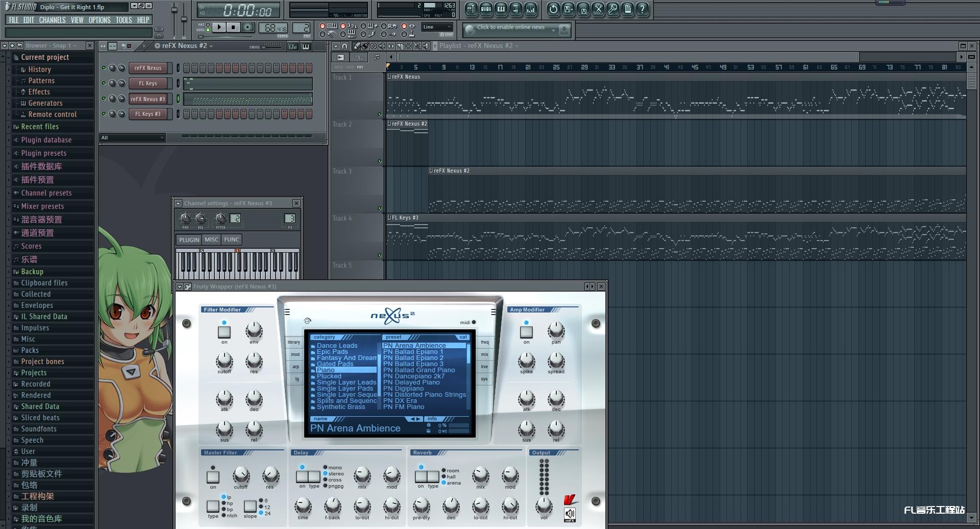Screen dimensions: 980x529
Task: Choose the Select marquee tool in Playlist
Action: tap(408, 46)
